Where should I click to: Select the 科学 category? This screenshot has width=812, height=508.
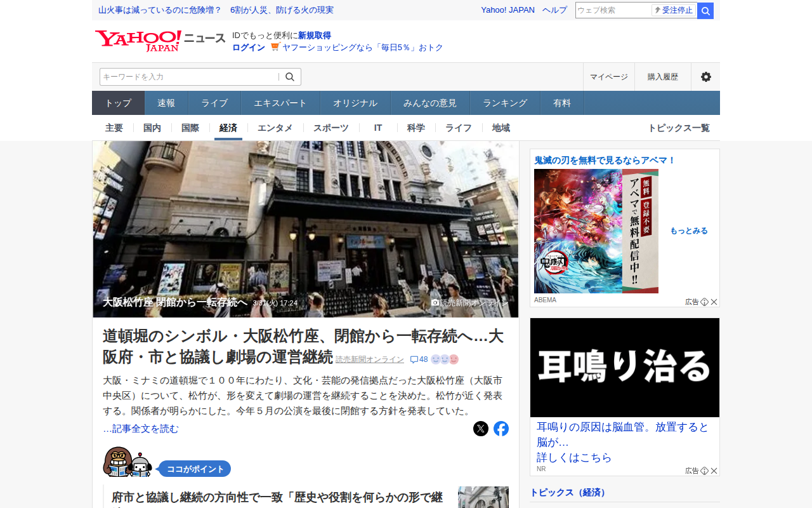coord(416,128)
